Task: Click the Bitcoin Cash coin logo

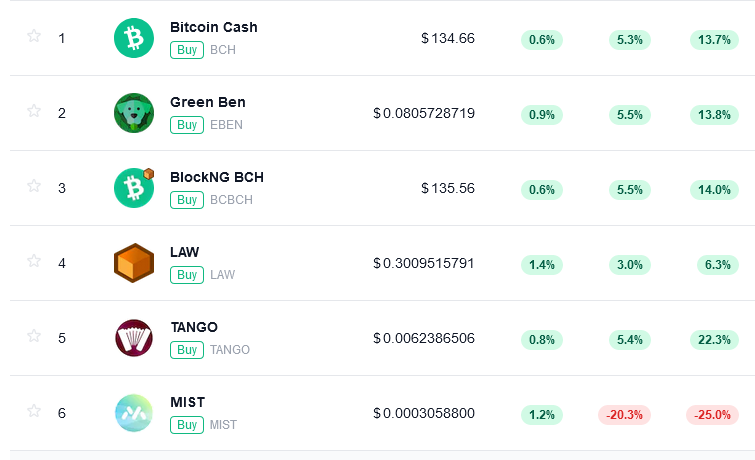Action: coord(134,38)
